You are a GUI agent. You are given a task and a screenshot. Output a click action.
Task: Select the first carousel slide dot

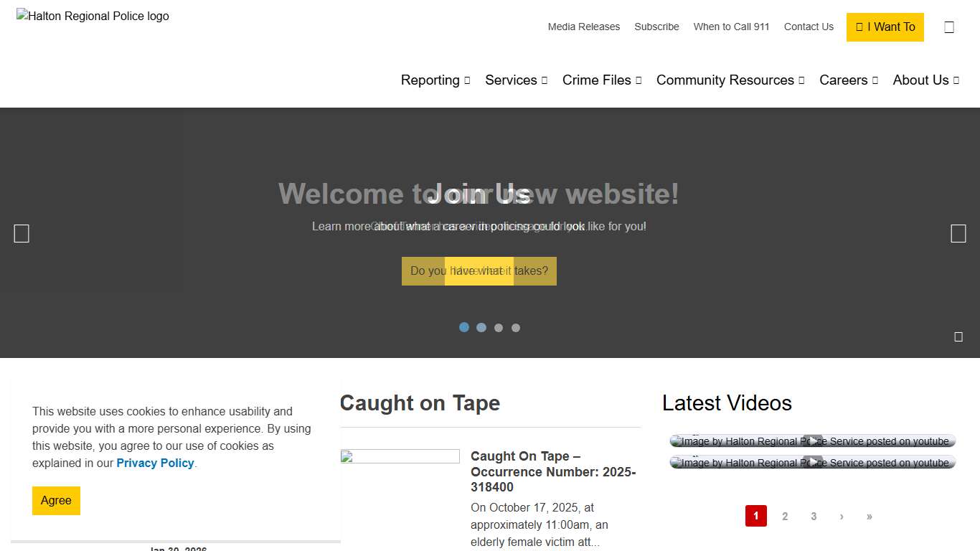[464, 327]
